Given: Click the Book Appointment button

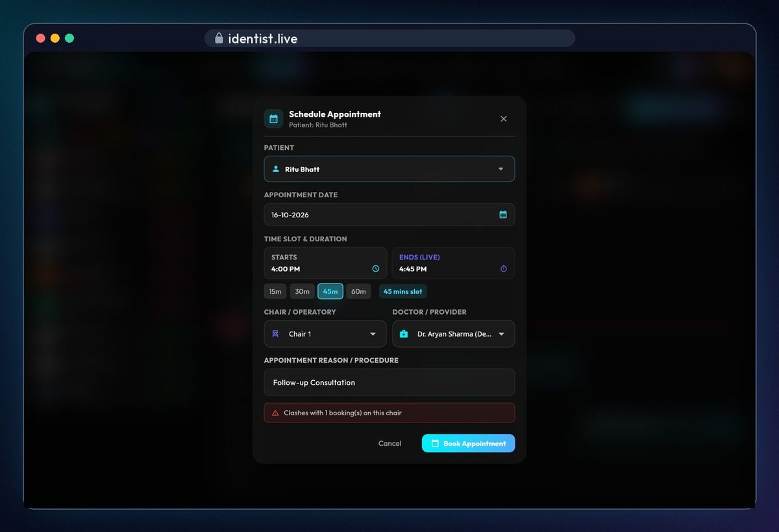Looking at the screenshot, I should point(469,443).
